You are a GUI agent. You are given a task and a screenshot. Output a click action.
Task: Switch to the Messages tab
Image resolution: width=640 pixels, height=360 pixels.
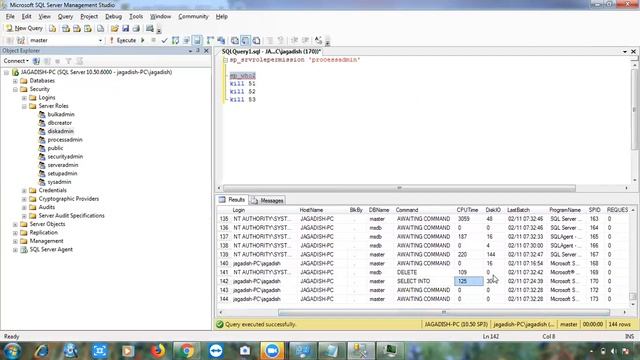pyautogui.click(x=267, y=200)
